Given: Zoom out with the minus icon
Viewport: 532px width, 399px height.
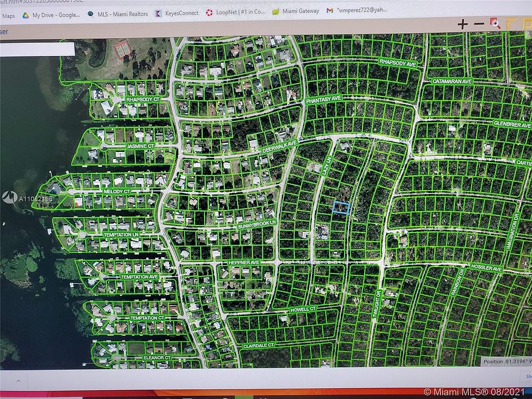Looking at the screenshot, I should [479, 24].
